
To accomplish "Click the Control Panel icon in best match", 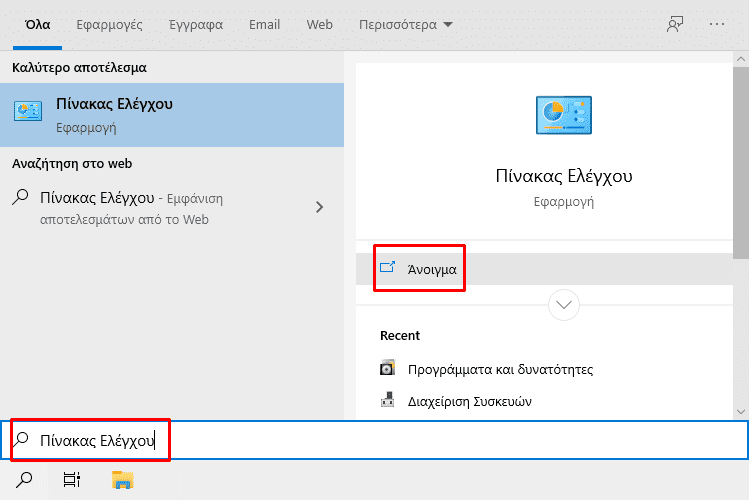I will click(x=28, y=111).
